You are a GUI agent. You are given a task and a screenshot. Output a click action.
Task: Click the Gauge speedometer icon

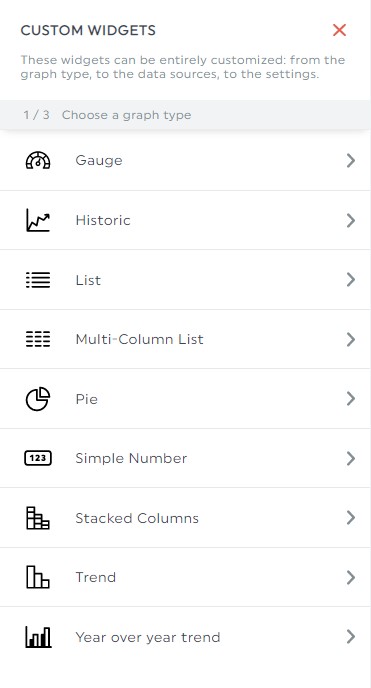coord(38,161)
